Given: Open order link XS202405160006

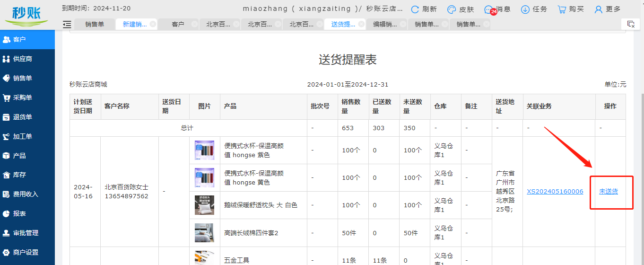Looking at the screenshot, I should [x=555, y=192].
